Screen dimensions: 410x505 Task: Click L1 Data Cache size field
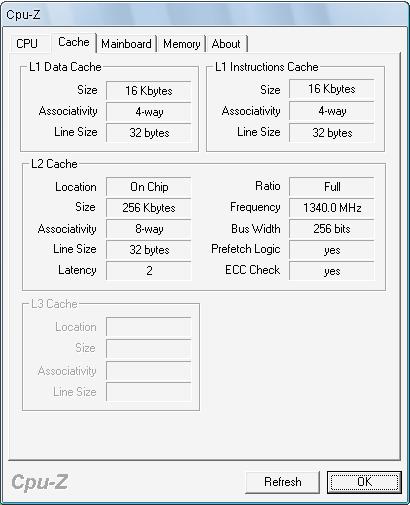point(149,91)
